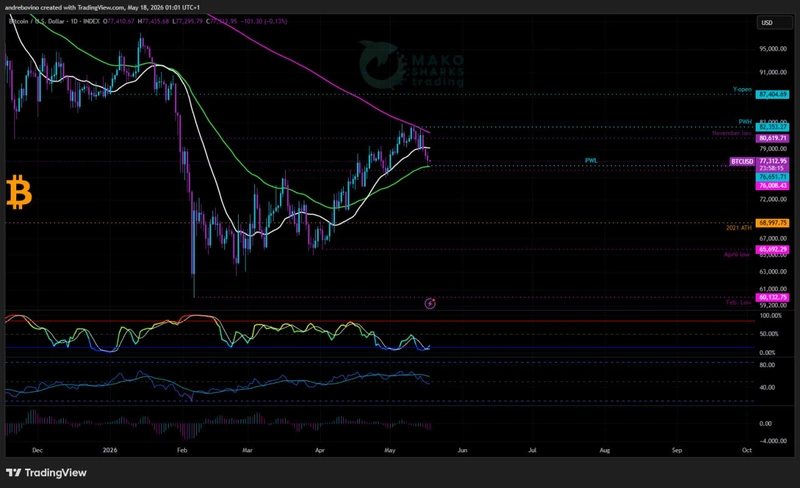Click the current price 77,312.95 label

(773, 161)
